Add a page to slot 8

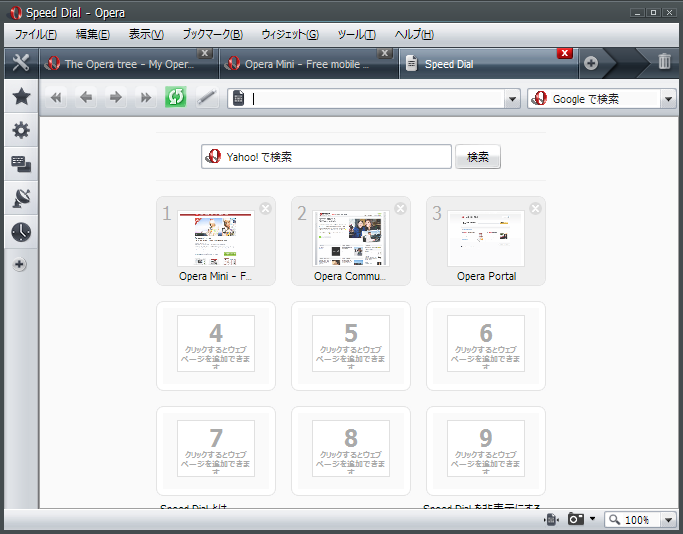pyautogui.click(x=351, y=449)
